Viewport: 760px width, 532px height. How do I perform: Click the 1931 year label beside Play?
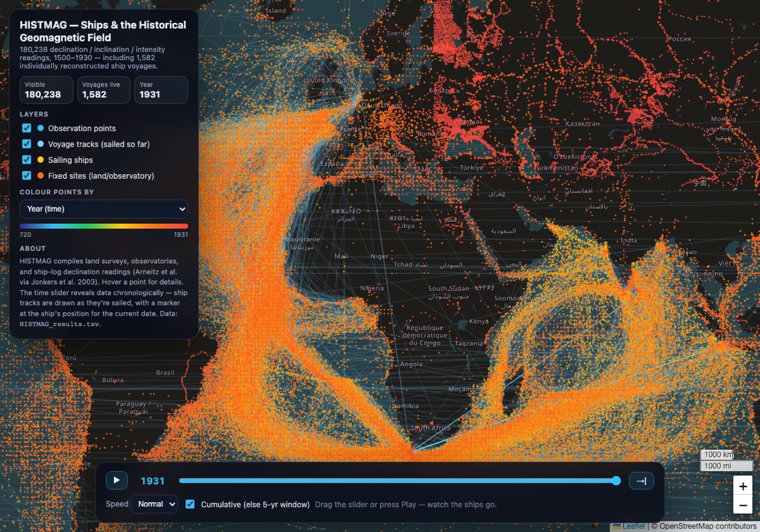click(153, 481)
